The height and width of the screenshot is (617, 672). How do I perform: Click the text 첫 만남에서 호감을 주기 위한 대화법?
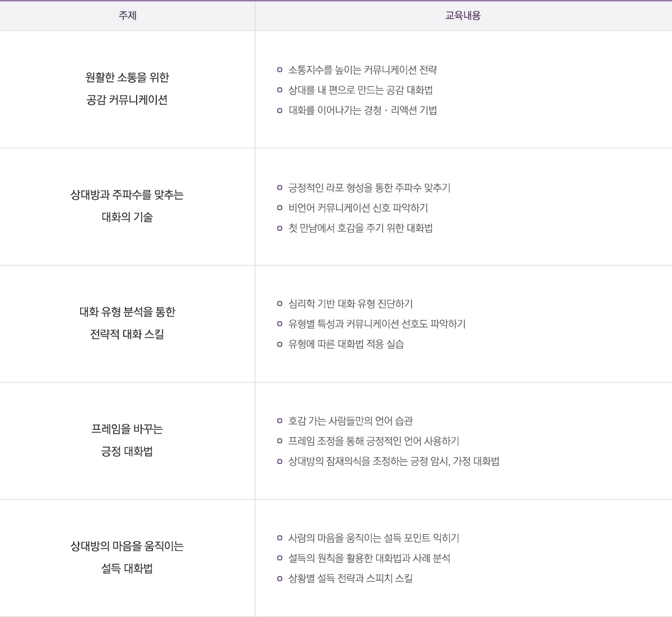361,228
